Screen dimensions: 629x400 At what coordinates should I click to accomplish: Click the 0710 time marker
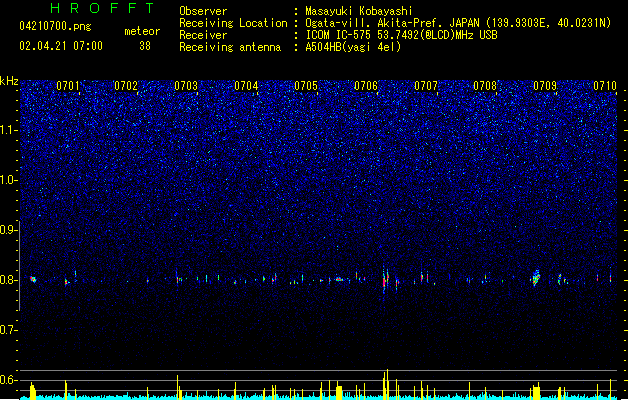coord(605,86)
